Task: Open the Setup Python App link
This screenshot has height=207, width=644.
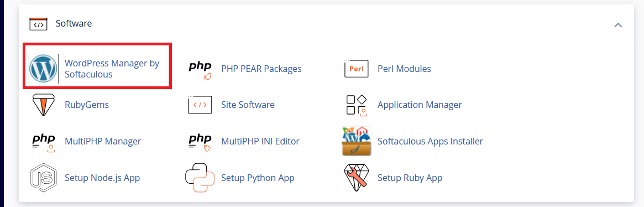Action: point(258,178)
